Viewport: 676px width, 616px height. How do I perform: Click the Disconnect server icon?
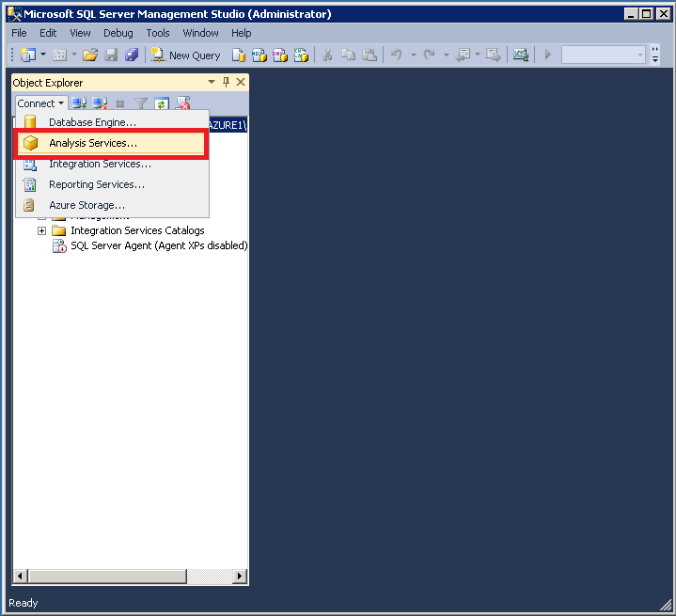100,103
